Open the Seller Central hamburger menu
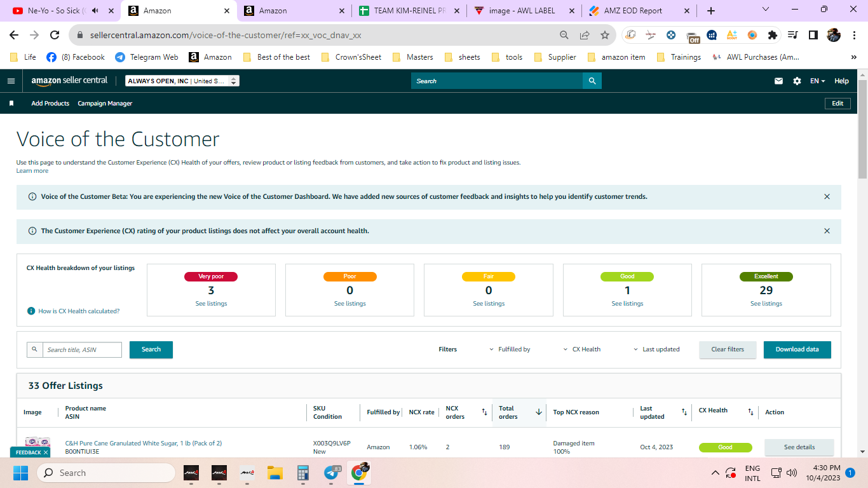This screenshot has height=488, width=868. tap(11, 81)
